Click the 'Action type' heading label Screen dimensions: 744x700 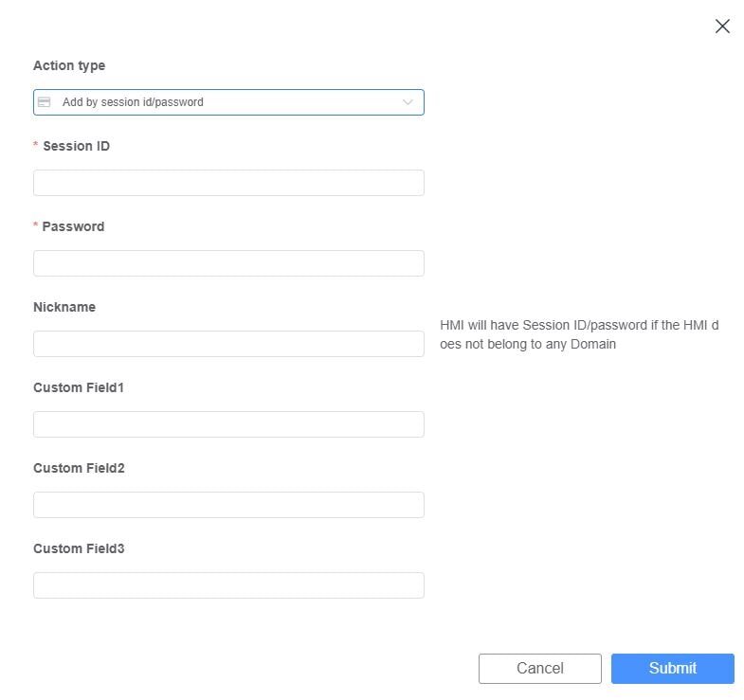click(69, 65)
